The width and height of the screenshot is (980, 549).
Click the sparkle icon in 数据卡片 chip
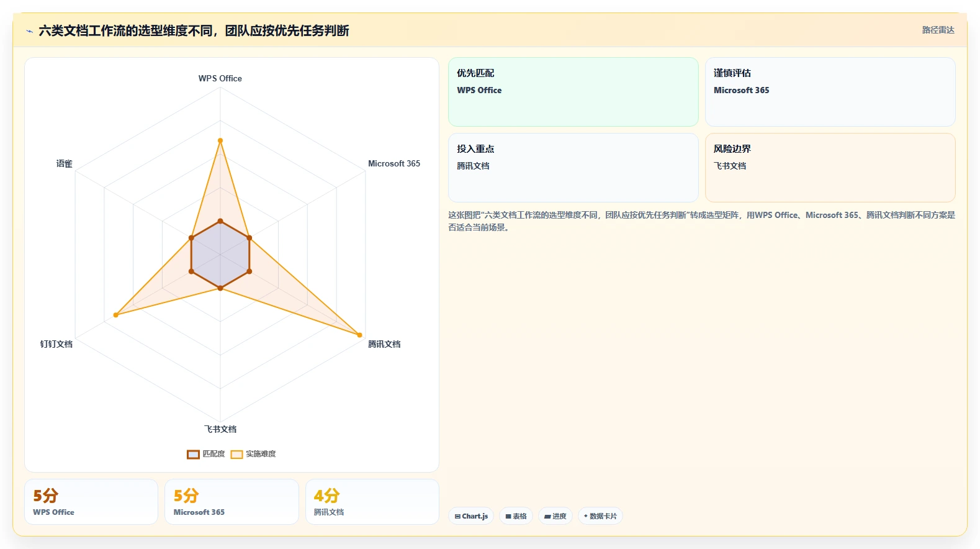[x=586, y=516]
